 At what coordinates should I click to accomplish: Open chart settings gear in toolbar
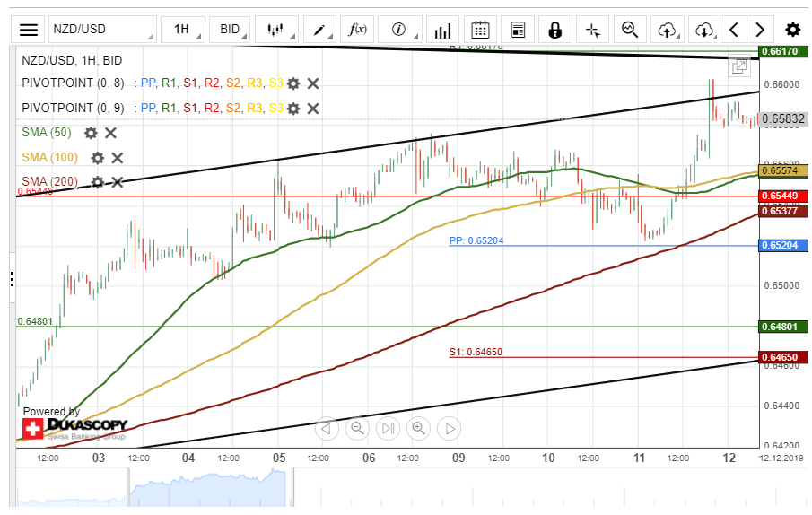click(x=792, y=30)
